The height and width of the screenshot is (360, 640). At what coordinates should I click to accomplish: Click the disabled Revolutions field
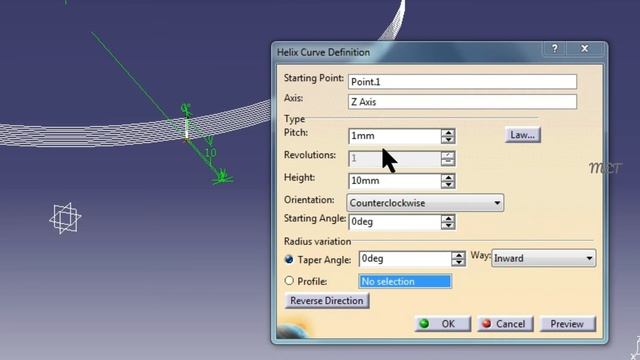(x=395, y=158)
